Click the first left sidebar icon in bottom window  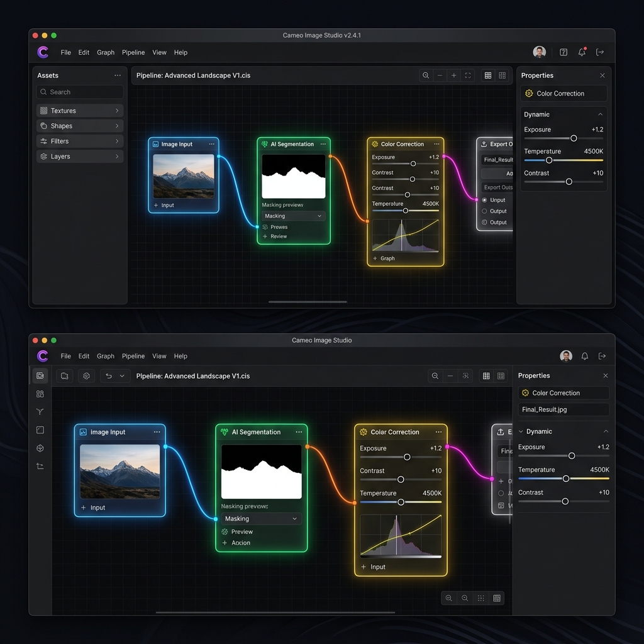coord(40,376)
